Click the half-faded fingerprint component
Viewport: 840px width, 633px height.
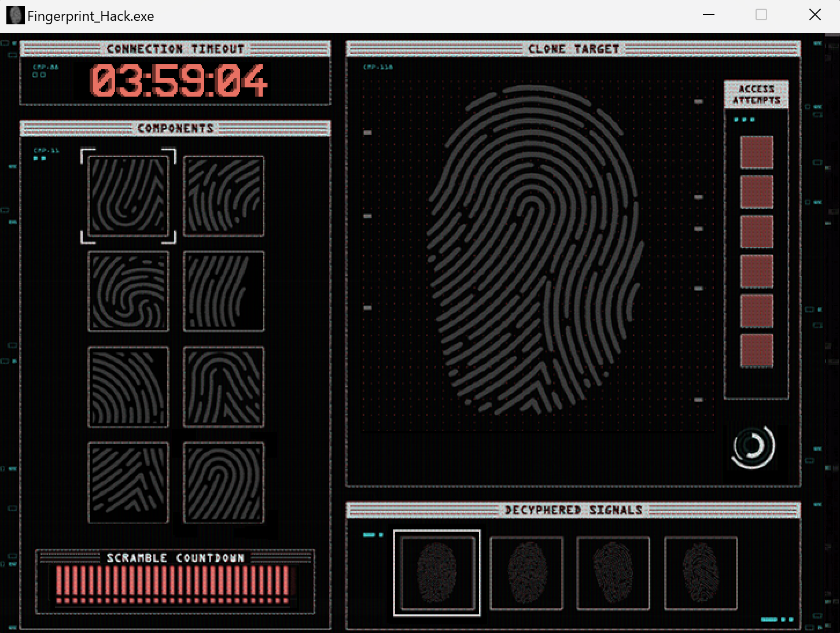point(223,292)
